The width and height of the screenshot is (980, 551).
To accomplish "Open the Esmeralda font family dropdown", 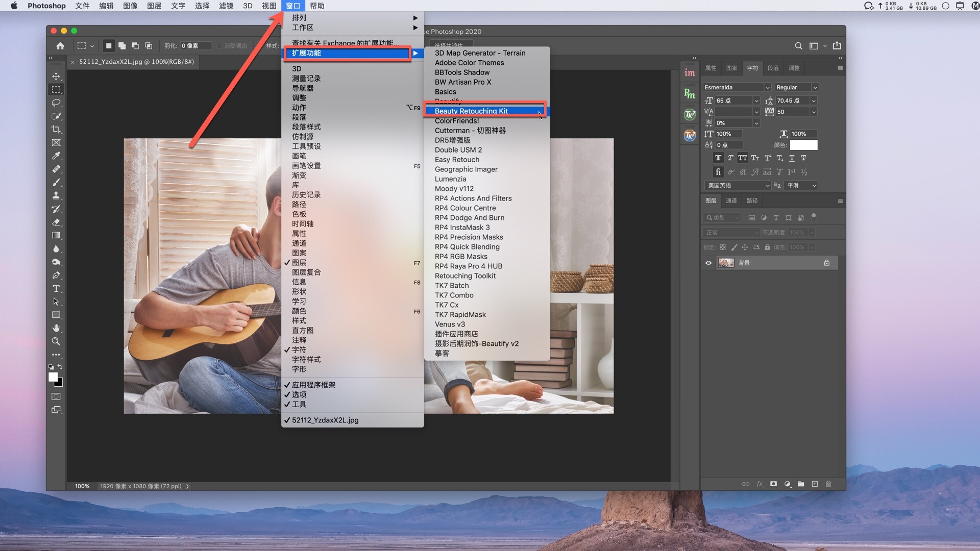I will click(767, 88).
